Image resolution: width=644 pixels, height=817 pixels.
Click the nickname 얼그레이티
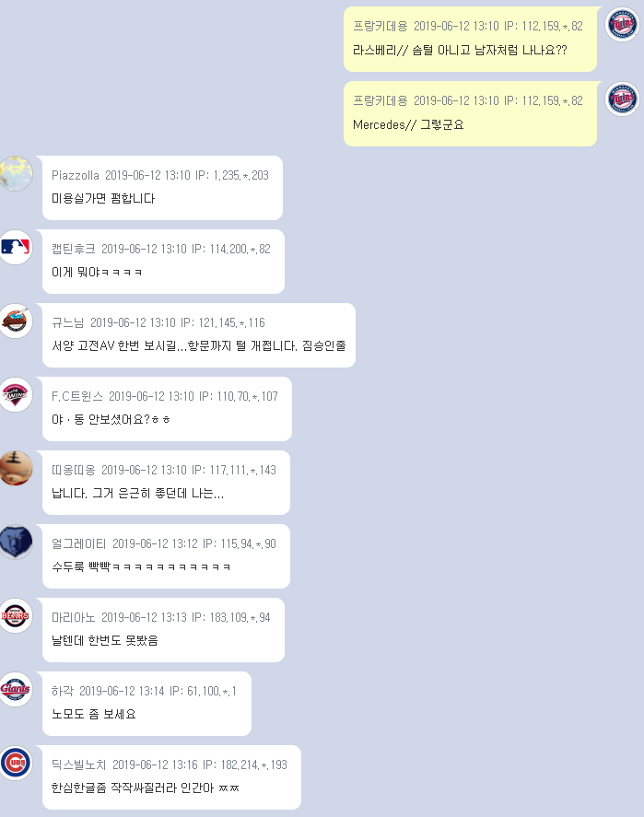coord(78,543)
